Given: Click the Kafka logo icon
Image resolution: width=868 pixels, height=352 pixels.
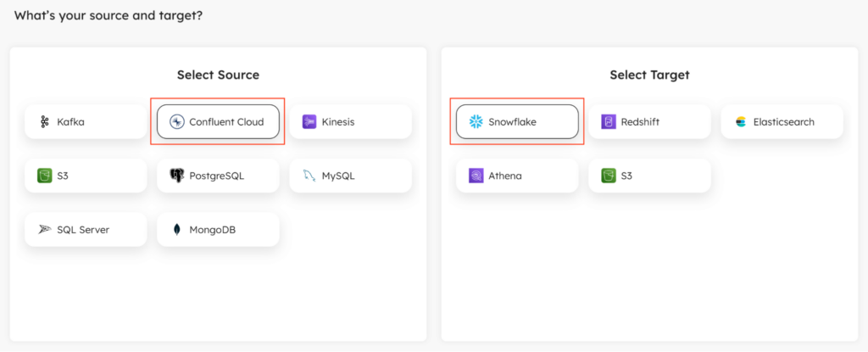Looking at the screenshot, I should [x=45, y=122].
